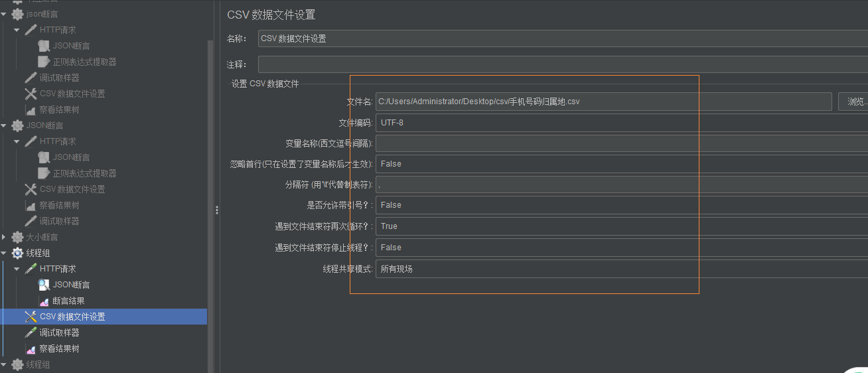Click 调试取样器 icon in lowercase json断言 group
Image resolution: width=868 pixels, height=373 pixels.
pos(31,78)
